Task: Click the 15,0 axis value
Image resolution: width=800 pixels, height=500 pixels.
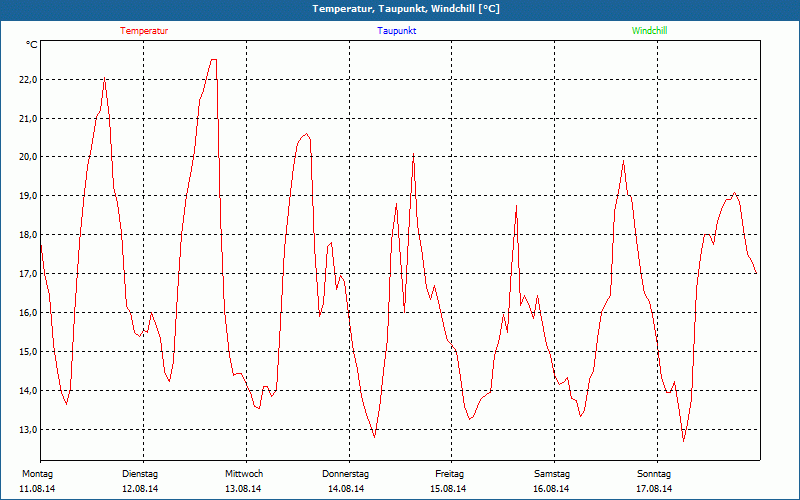Action: click(29, 352)
